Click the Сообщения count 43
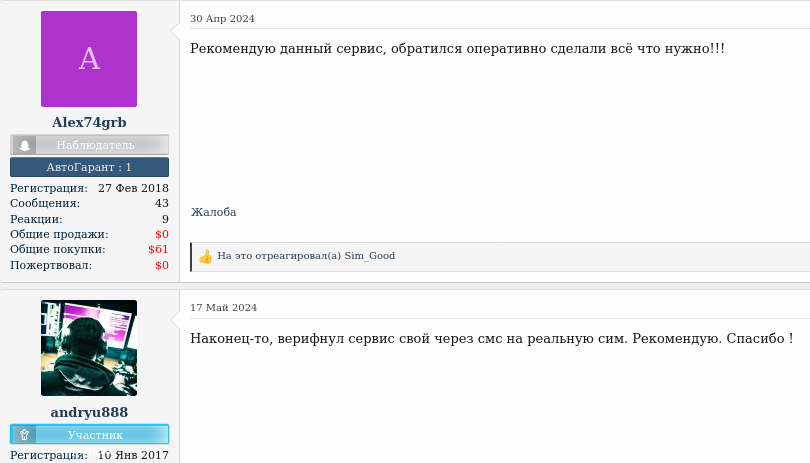Viewport: 810px width, 463px height. 162,203
